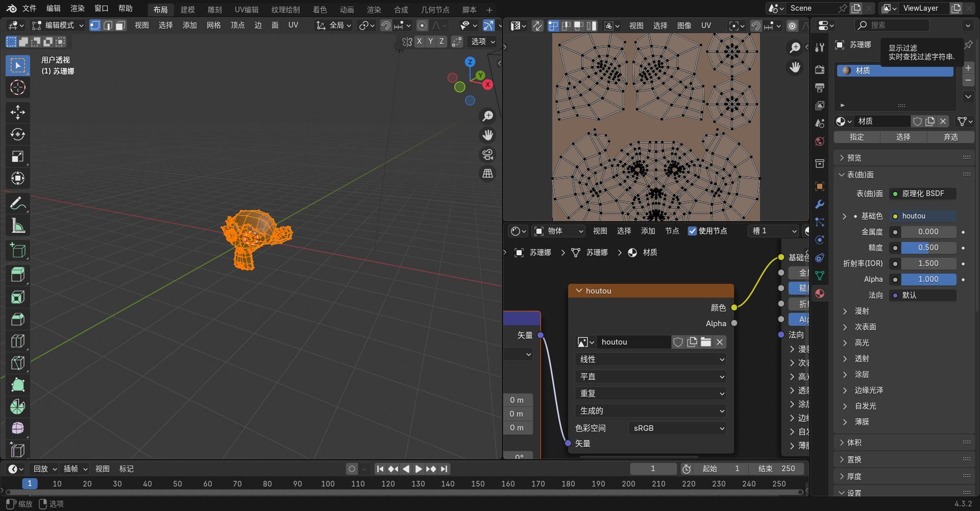980x511 pixels.
Task: Toggle X axis mirror
Action: click(420, 42)
